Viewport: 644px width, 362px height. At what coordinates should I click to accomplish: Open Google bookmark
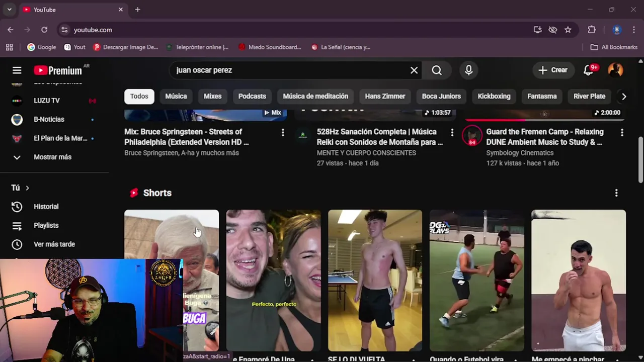tap(42, 47)
